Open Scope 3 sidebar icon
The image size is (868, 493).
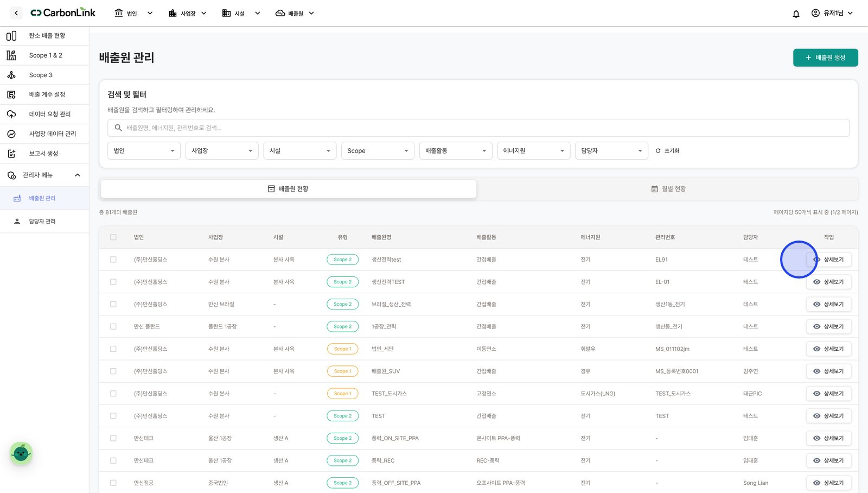point(11,75)
